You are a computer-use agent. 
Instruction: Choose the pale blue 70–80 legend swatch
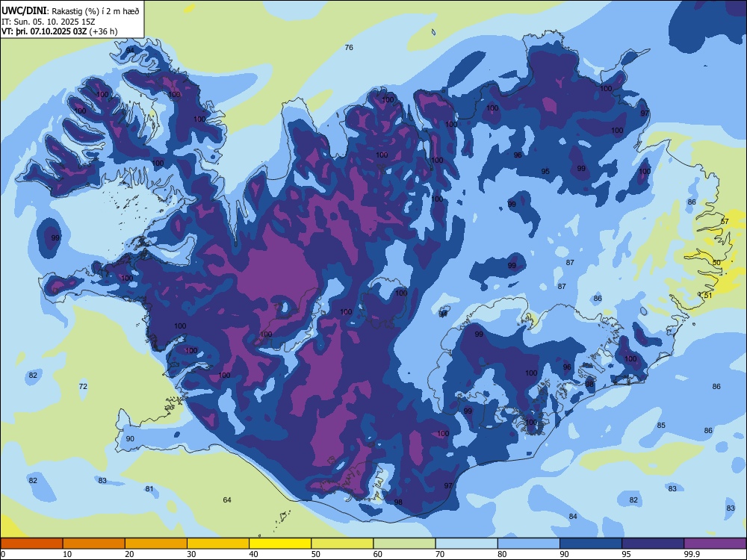(466, 544)
